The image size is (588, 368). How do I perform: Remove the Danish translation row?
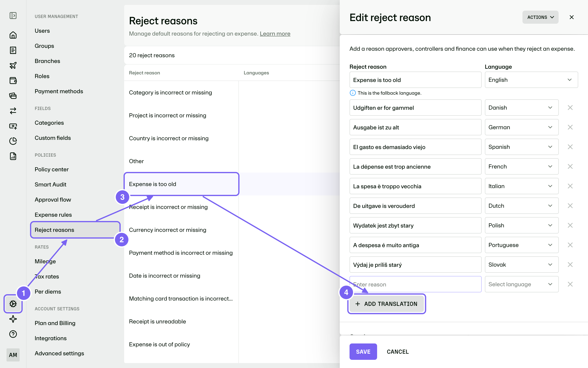570,108
